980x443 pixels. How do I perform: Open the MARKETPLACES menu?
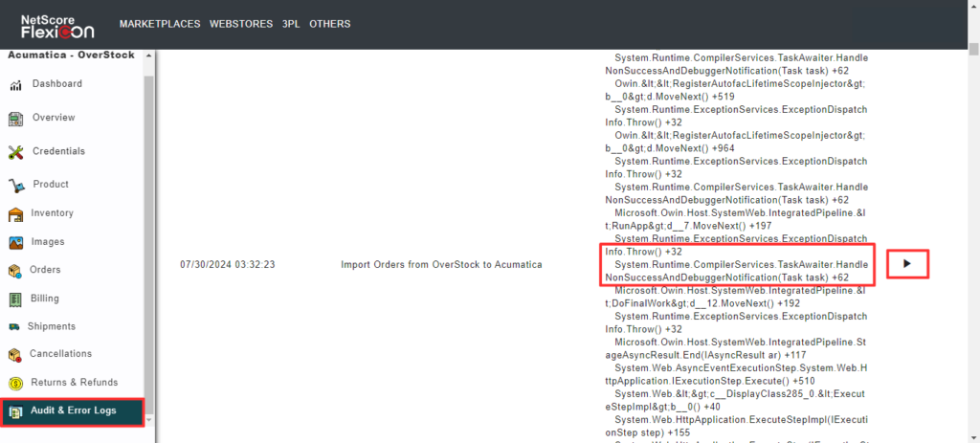pos(158,24)
